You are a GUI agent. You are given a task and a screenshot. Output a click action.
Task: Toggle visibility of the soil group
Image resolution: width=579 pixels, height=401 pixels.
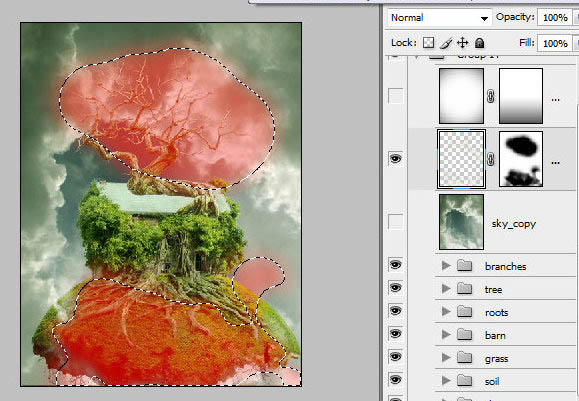pos(395,380)
